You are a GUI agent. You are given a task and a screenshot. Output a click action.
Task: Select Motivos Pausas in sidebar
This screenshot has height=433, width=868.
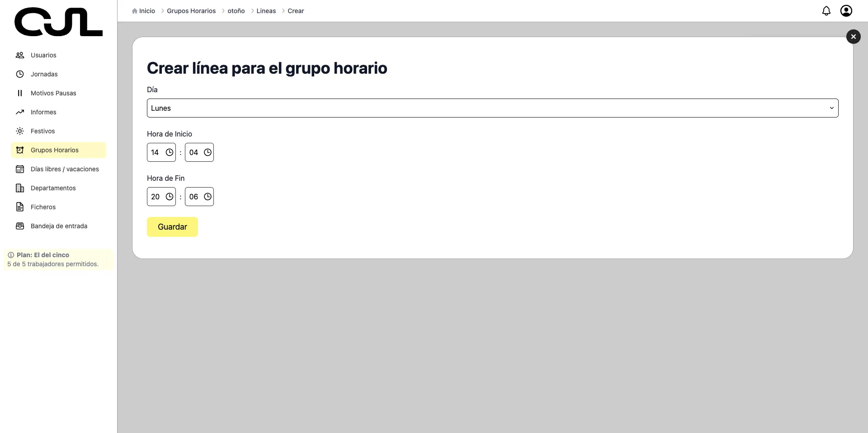coord(53,93)
